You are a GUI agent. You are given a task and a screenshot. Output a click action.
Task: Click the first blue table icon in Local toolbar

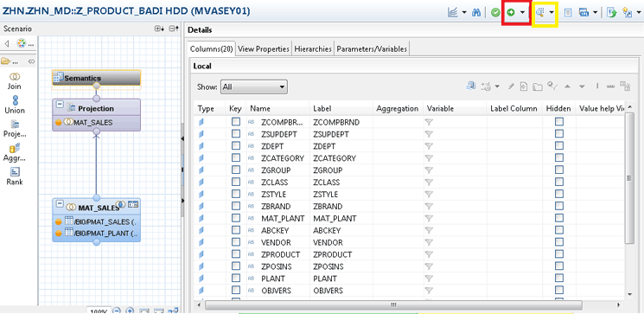470,87
